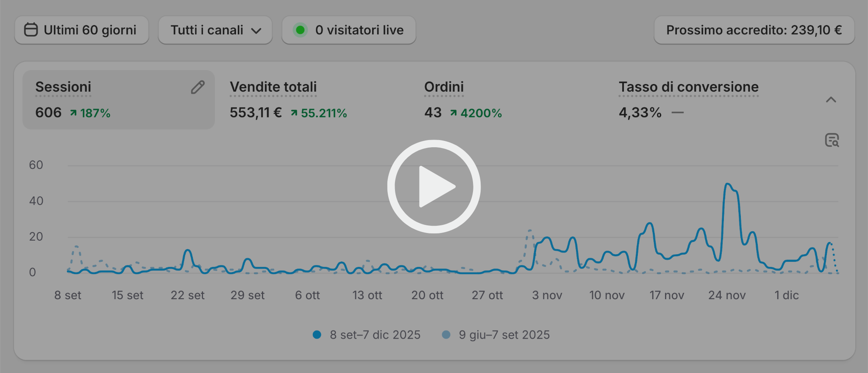Switch to the Ordini metric
This screenshot has width=868, height=373.
click(x=444, y=87)
